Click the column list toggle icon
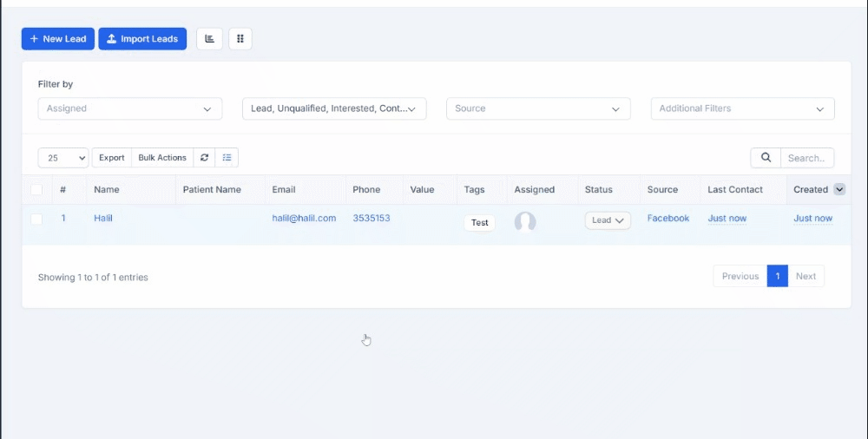This screenshot has height=439, width=868. tap(227, 158)
